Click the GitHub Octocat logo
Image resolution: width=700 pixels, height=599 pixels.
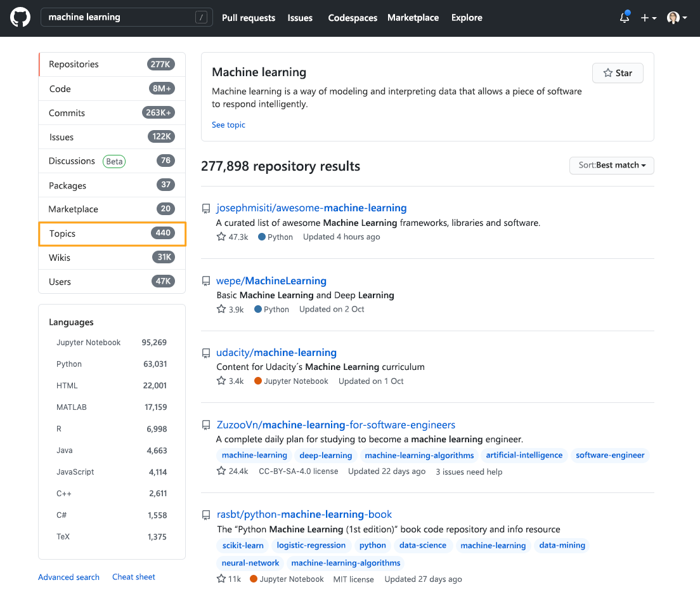click(20, 18)
